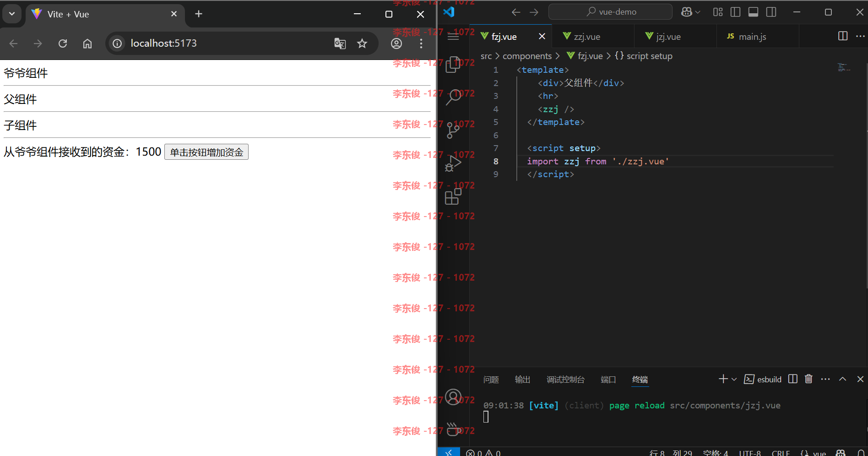The height and width of the screenshot is (456, 868).
Task: Open components folder in breadcrumb
Action: [527, 56]
